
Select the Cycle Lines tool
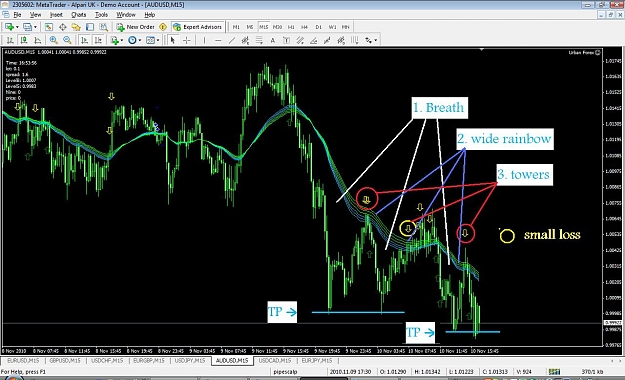355,40
